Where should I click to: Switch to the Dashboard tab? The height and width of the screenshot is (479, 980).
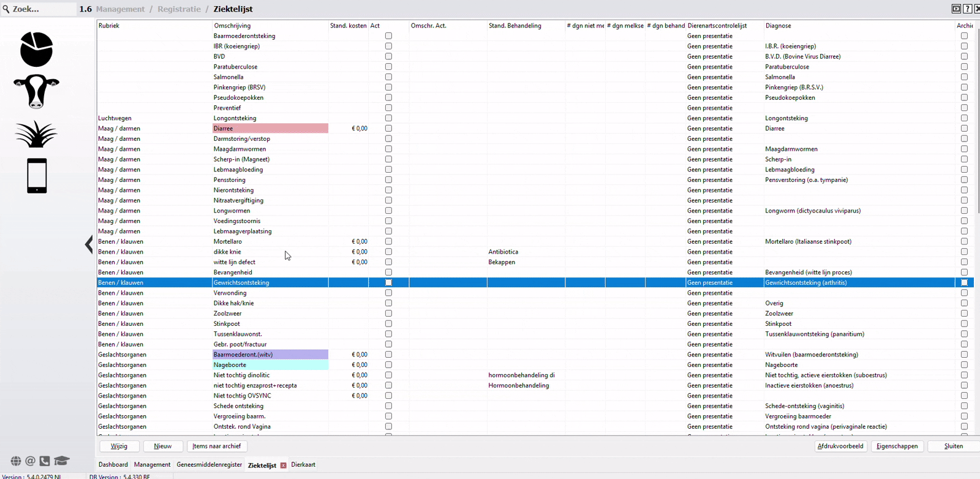click(x=113, y=465)
